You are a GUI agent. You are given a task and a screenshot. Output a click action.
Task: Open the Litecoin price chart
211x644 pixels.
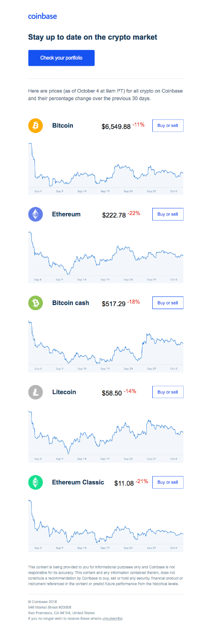tap(105, 436)
